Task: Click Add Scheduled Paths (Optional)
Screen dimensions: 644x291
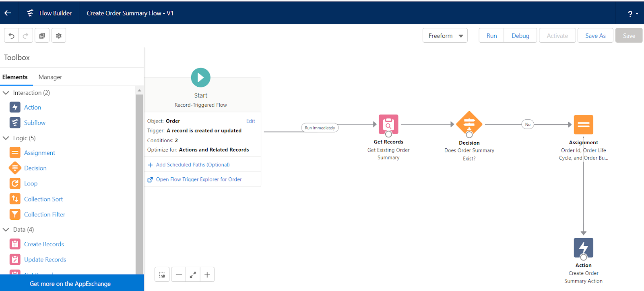Action: point(193,165)
